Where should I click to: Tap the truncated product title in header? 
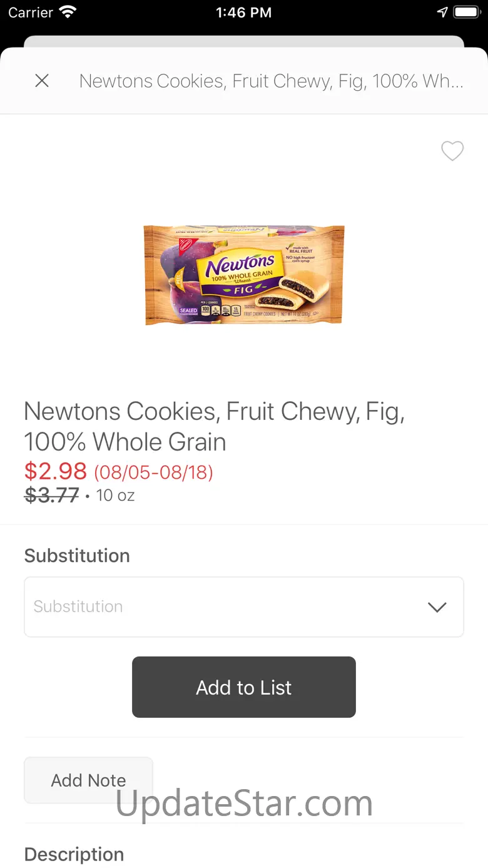[x=271, y=81]
